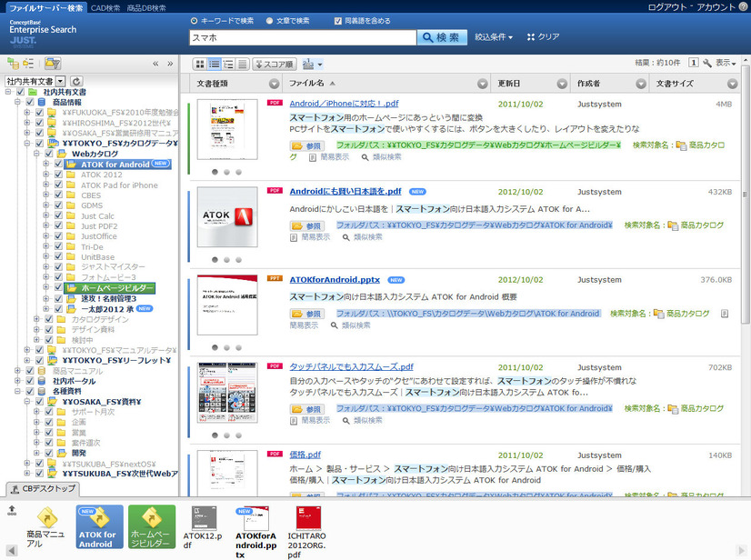This screenshot has width=751, height=560.
Task: Switch to thumbnail grid view icon
Action: 200,65
